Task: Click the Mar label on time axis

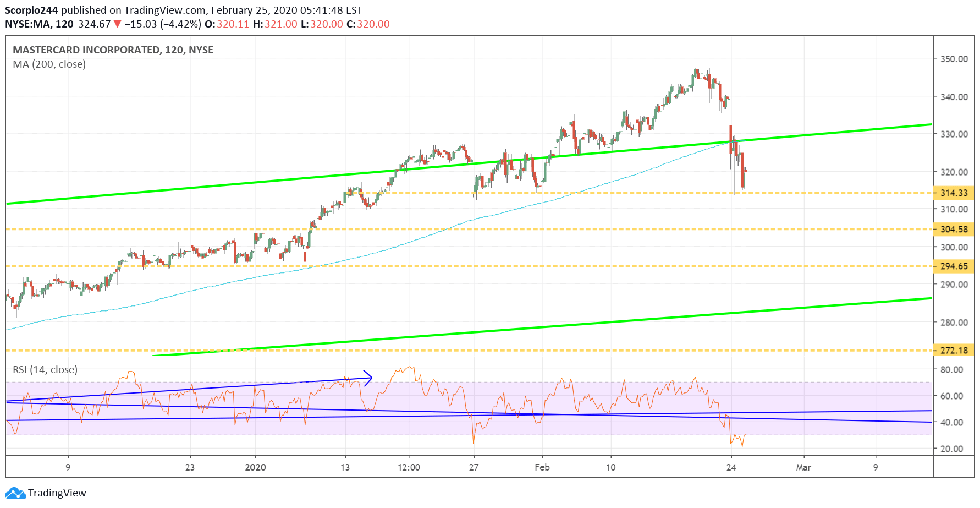Action: click(x=803, y=468)
